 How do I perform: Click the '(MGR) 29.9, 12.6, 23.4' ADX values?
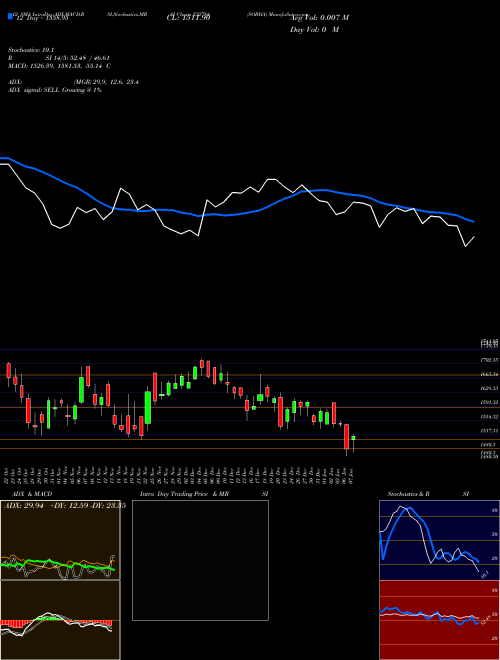[106, 82]
